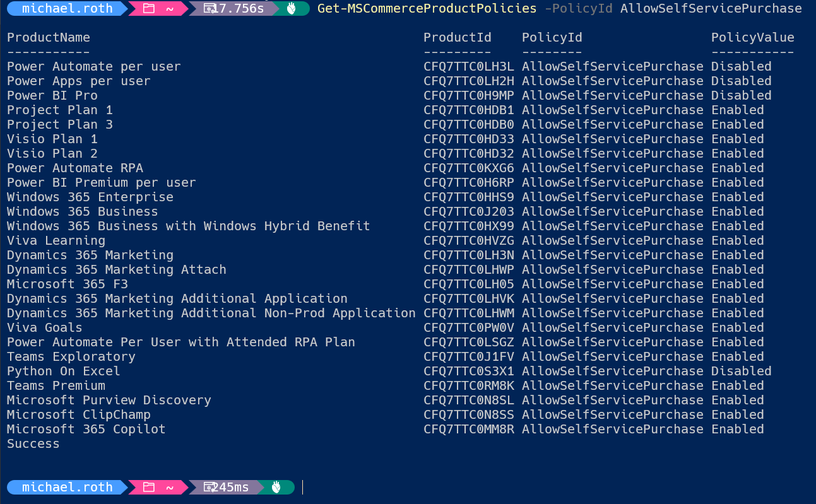This screenshot has width=816, height=504.
Task: Click the 'Dynamics 365 Marketing Attach' product name
Action: point(117,269)
